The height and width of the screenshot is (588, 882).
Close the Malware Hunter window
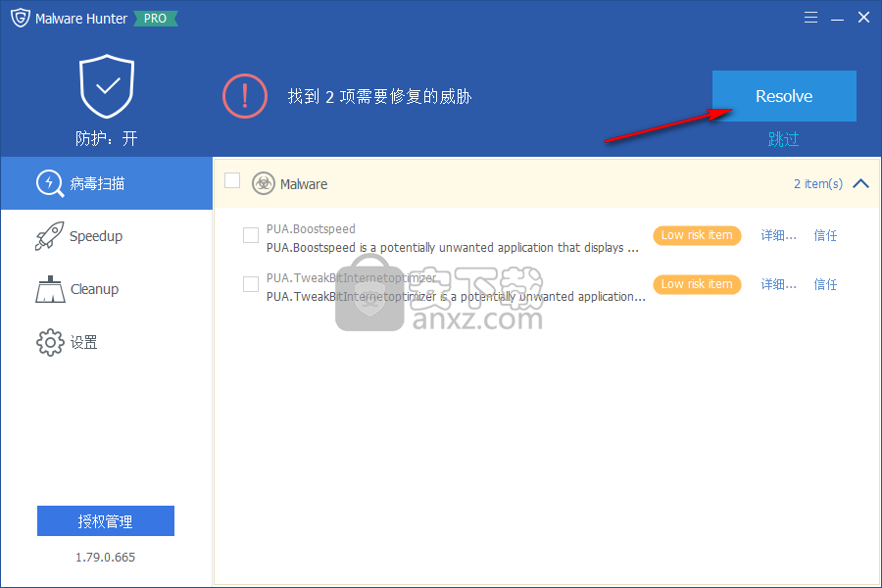pyautogui.click(x=863, y=18)
